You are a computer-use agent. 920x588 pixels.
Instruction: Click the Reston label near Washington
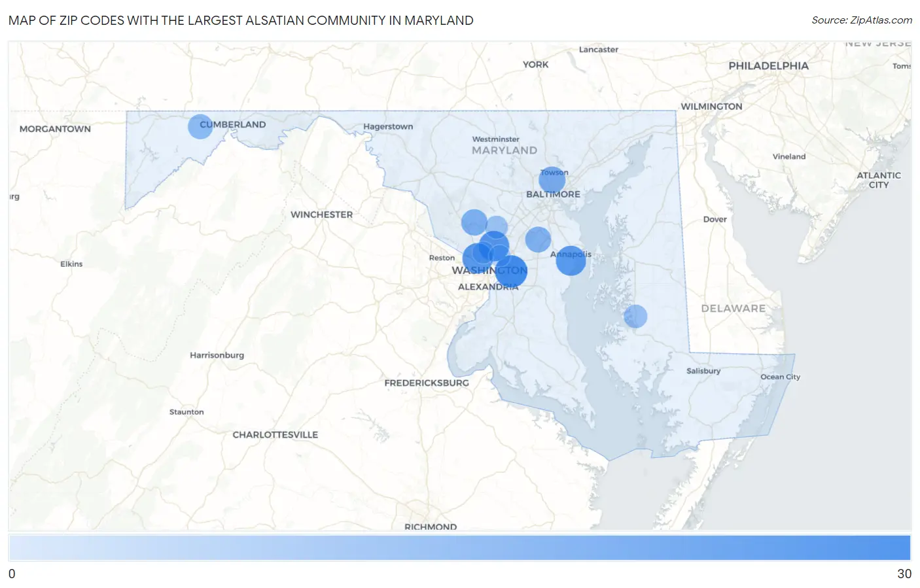tap(442, 258)
